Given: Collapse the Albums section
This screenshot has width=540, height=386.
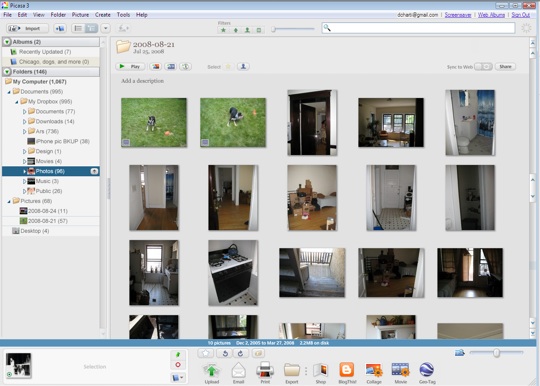Looking at the screenshot, I should (x=7, y=42).
